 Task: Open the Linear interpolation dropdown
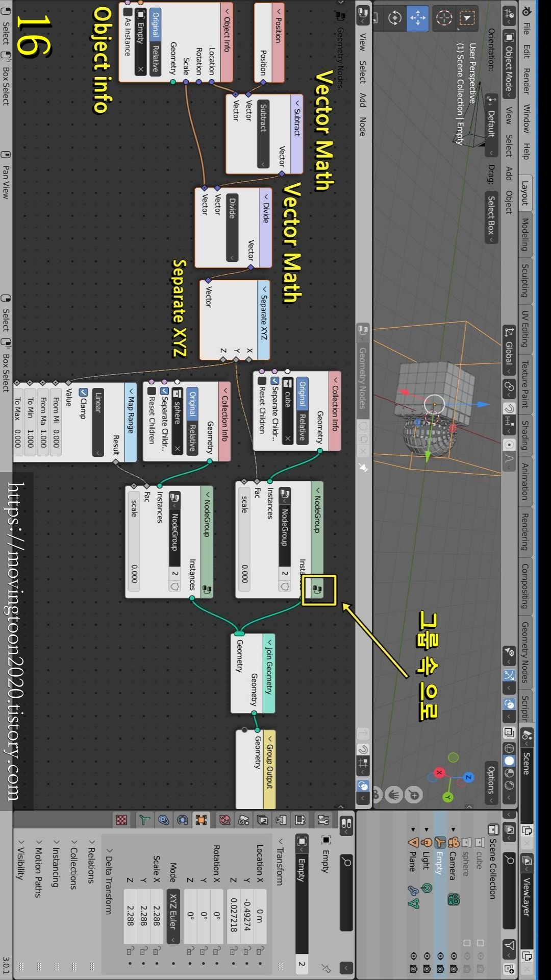point(98,423)
